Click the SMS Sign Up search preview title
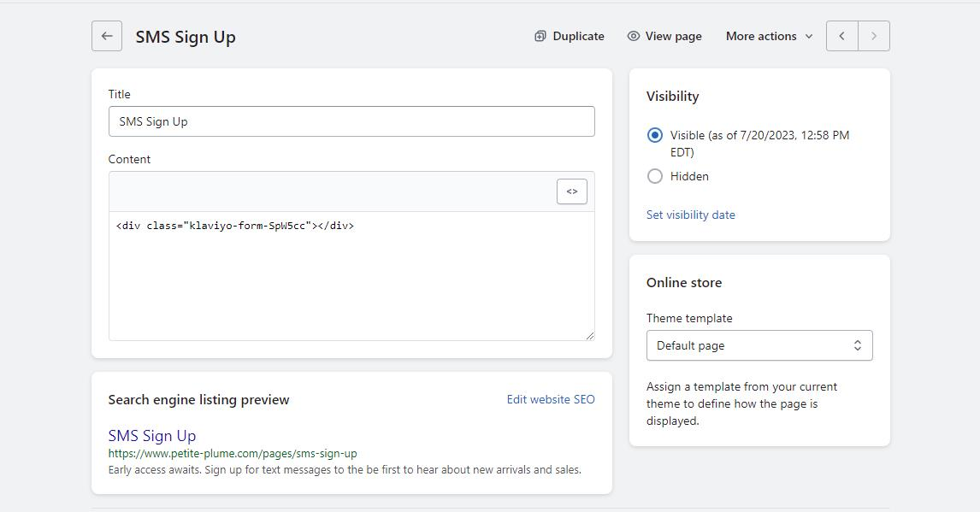 point(152,436)
